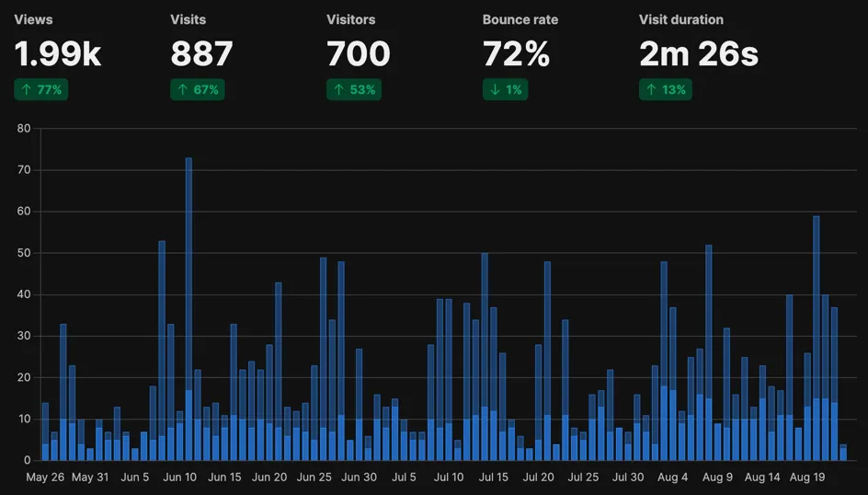Click the last short bar at chart's right end
The height and width of the screenshot is (495, 868).
pos(842,453)
